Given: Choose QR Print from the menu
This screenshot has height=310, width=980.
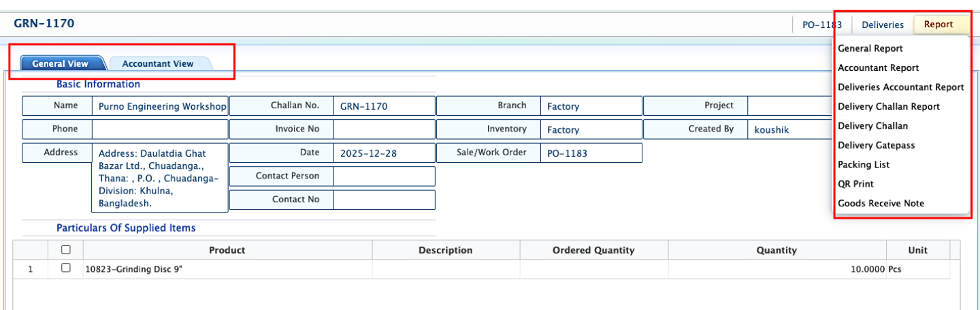Looking at the screenshot, I should (855, 184).
